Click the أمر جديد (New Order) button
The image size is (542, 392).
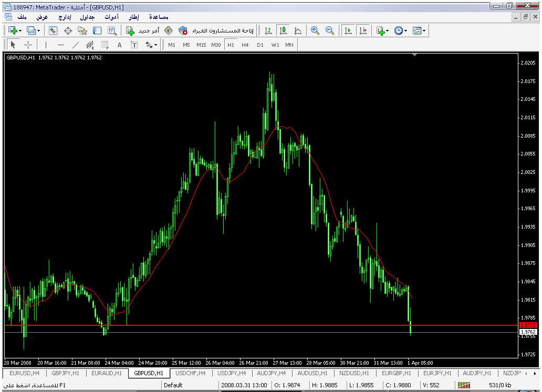(x=139, y=31)
